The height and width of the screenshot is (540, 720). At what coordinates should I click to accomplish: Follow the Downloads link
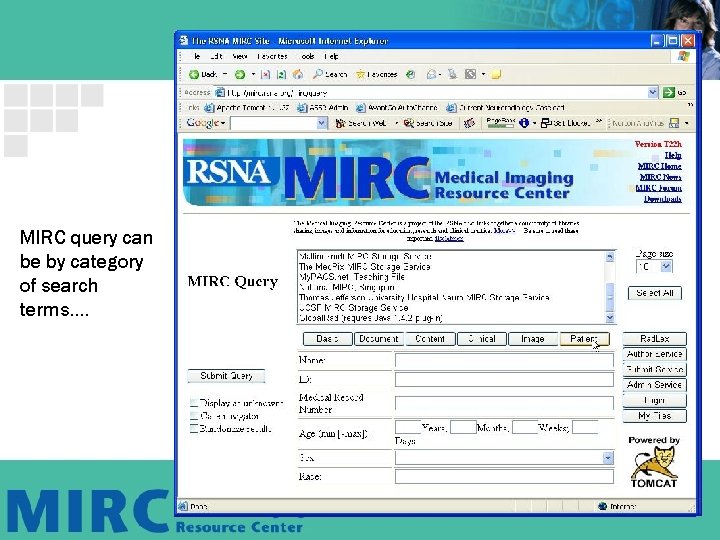662,199
